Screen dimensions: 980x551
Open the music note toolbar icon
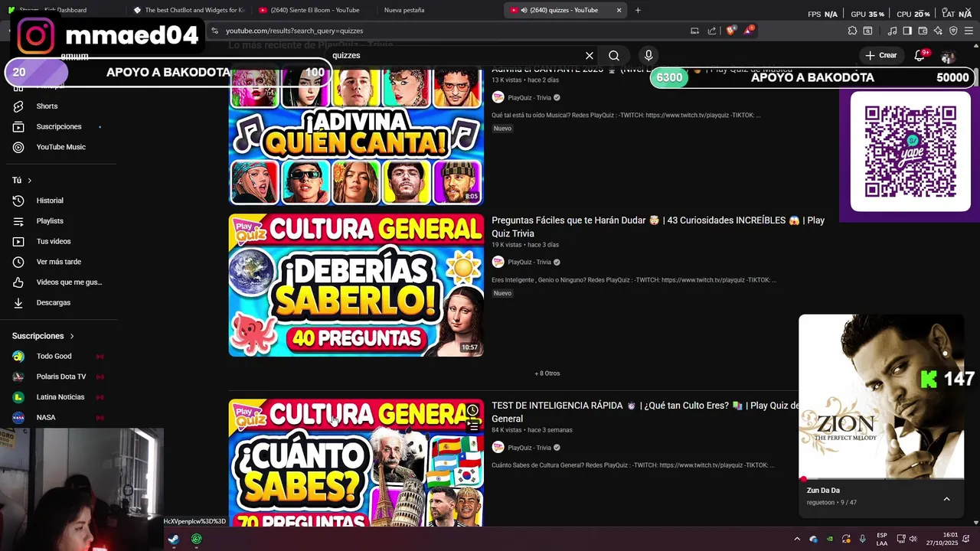[x=892, y=31]
